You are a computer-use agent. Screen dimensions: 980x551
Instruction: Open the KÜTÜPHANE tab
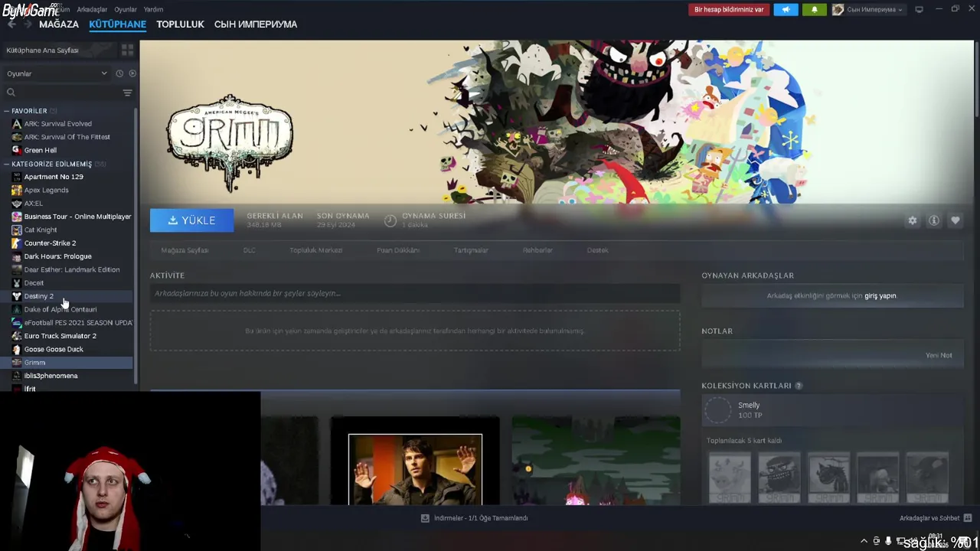tap(117, 24)
